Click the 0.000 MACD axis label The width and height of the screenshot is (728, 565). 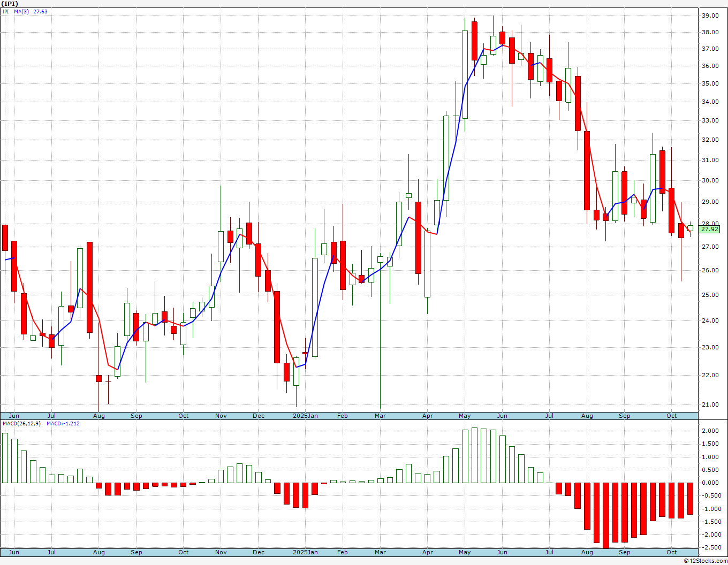(x=710, y=483)
